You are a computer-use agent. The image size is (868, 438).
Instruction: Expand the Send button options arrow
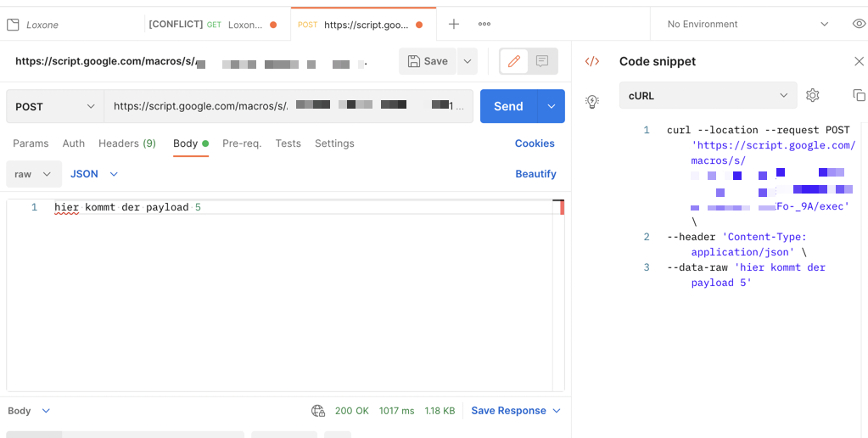(x=552, y=106)
